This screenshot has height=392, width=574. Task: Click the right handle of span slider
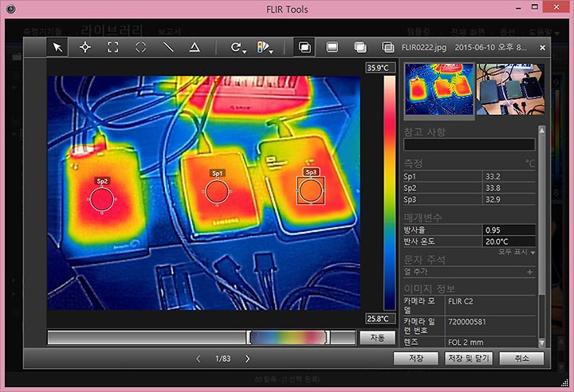(x=328, y=337)
